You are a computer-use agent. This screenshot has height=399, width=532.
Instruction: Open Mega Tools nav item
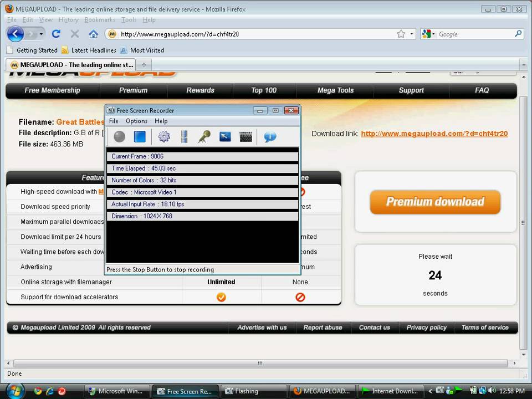click(336, 90)
